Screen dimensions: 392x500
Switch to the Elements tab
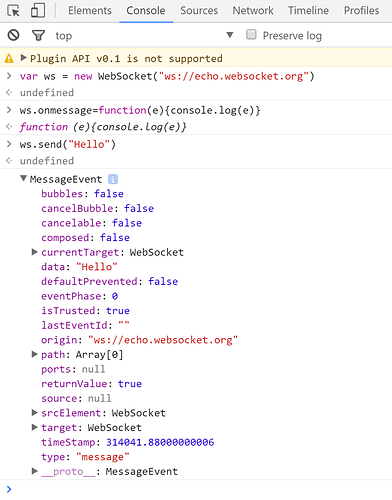pyautogui.click(x=90, y=11)
